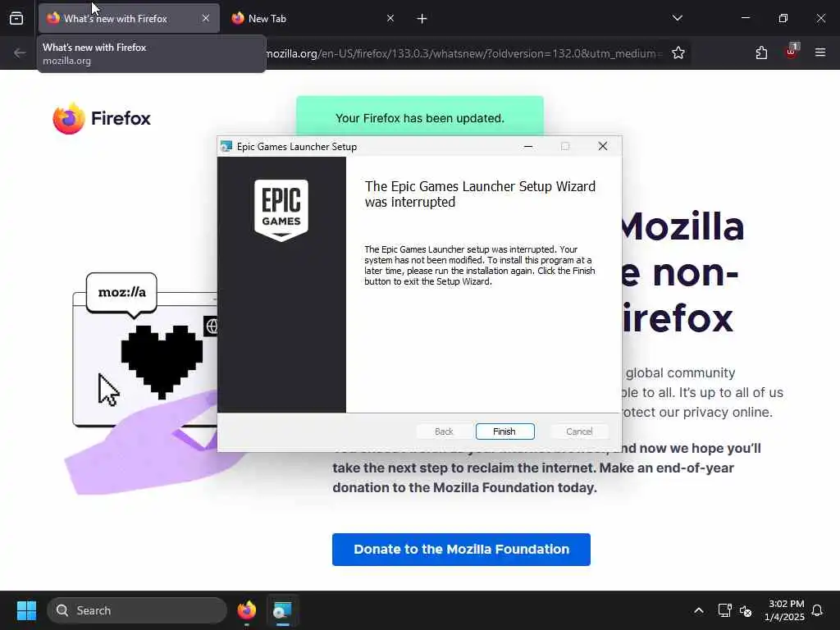Click Donate to the Mozilla Foundation button
The image size is (840, 630).
click(461, 549)
